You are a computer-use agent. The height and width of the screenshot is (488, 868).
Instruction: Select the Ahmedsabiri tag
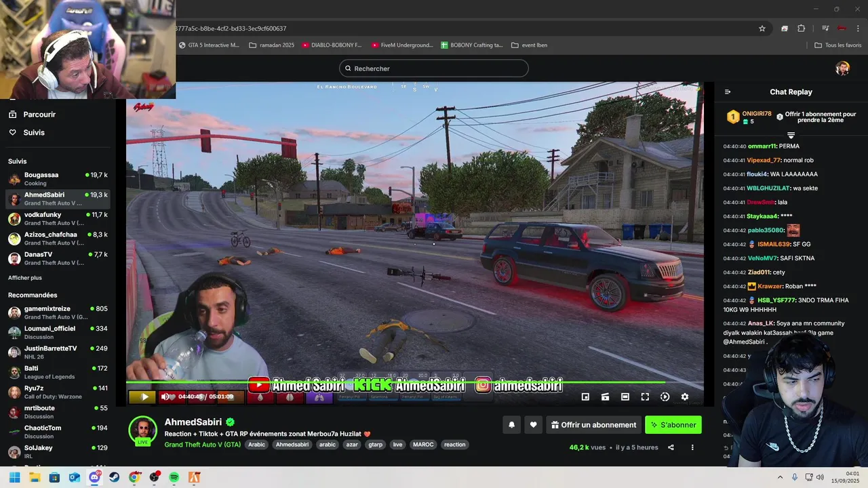tap(292, 445)
